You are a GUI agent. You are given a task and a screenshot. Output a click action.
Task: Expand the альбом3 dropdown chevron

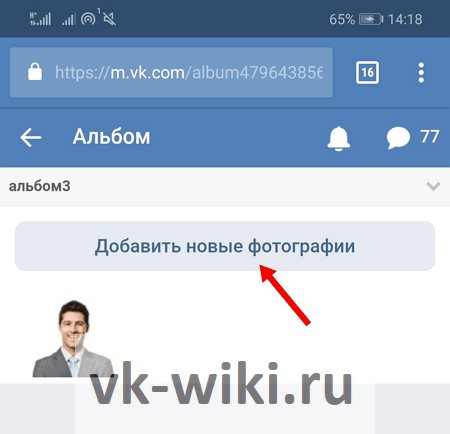433,186
